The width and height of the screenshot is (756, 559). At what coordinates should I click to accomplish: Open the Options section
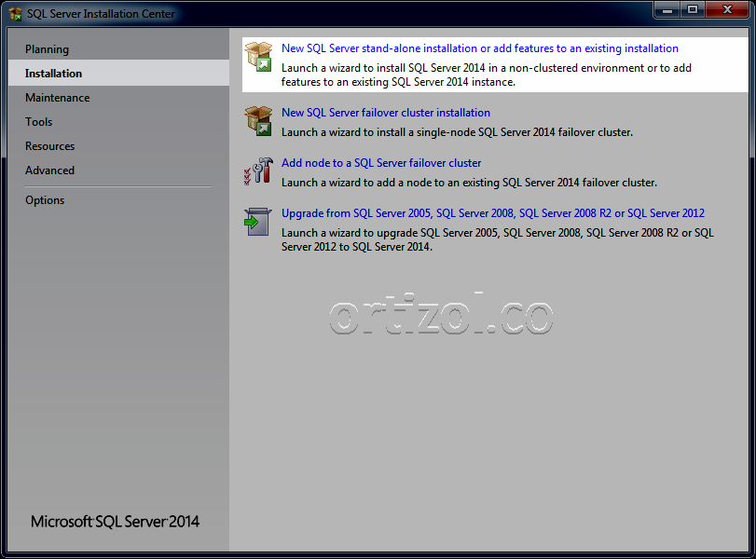pyautogui.click(x=45, y=200)
